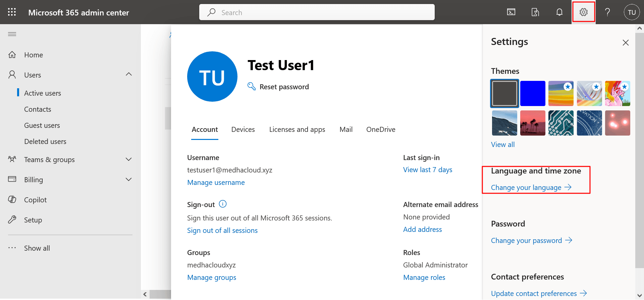Click the magnifier icon in search box

(x=211, y=12)
